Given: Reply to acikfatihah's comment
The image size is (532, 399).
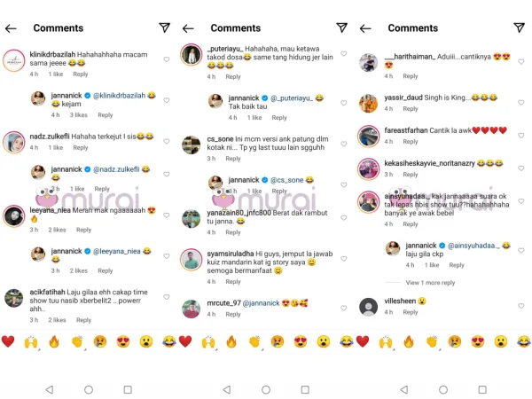Looking at the screenshot, I should point(84,320).
